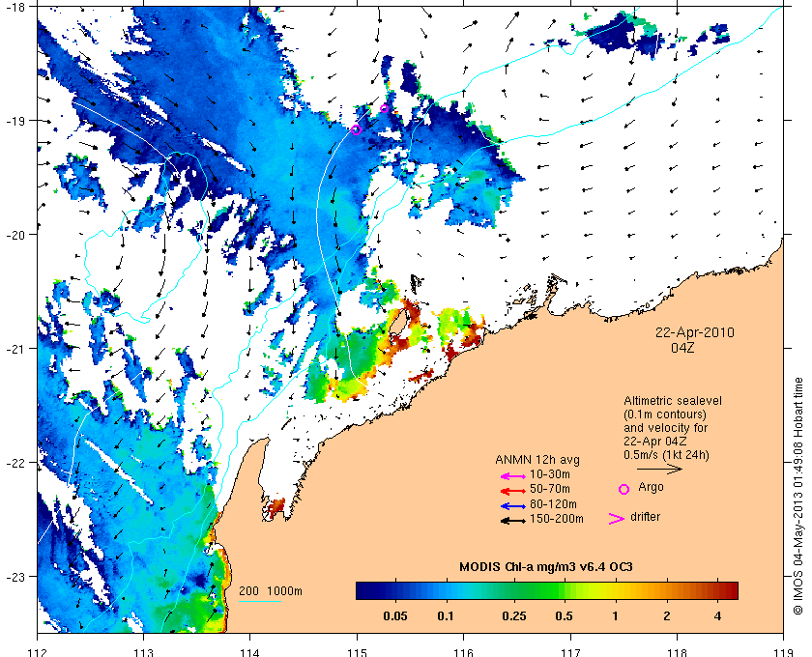Click the red 50-70m arrow in legend
Image resolution: width=812 pixels, height=657 pixels.
[513, 491]
